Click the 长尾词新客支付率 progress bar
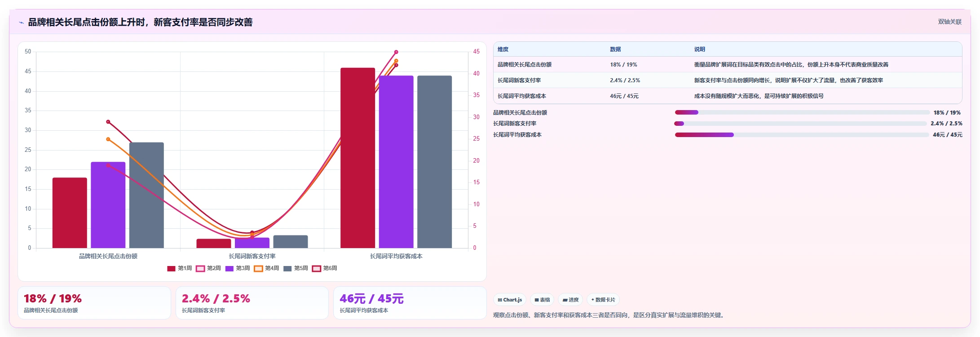The width and height of the screenshot is (980, 337). (800, 124)
